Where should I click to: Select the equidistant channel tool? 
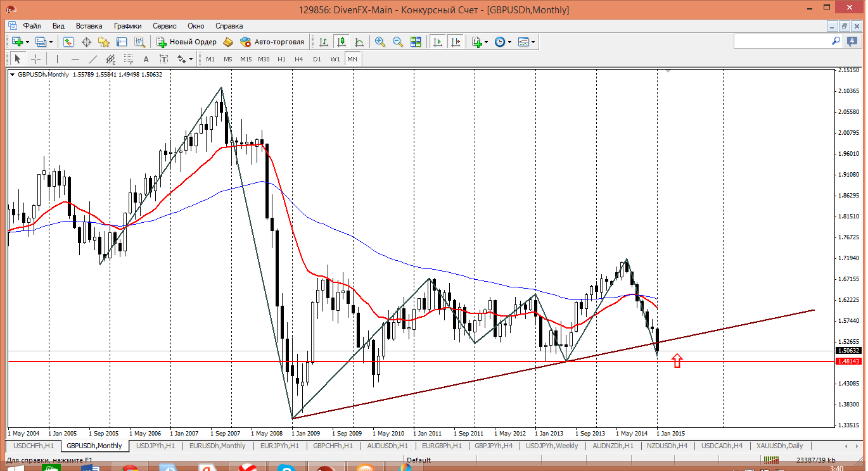tap(110, 59)
